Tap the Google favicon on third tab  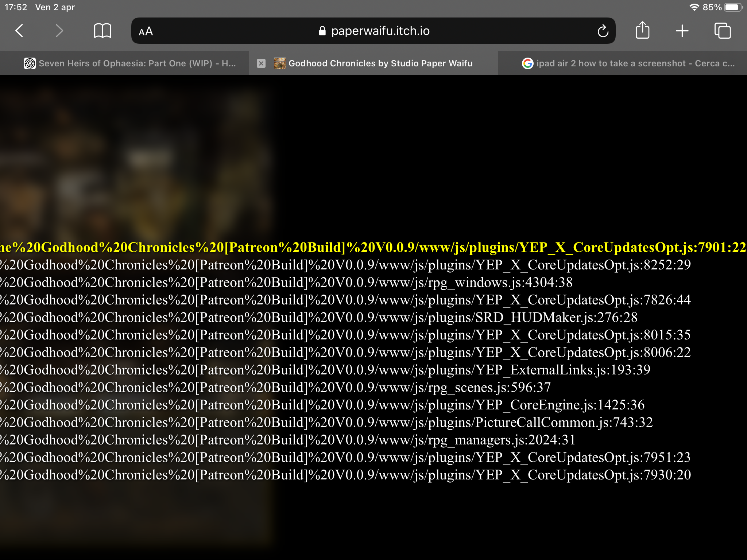click(527, 63)
